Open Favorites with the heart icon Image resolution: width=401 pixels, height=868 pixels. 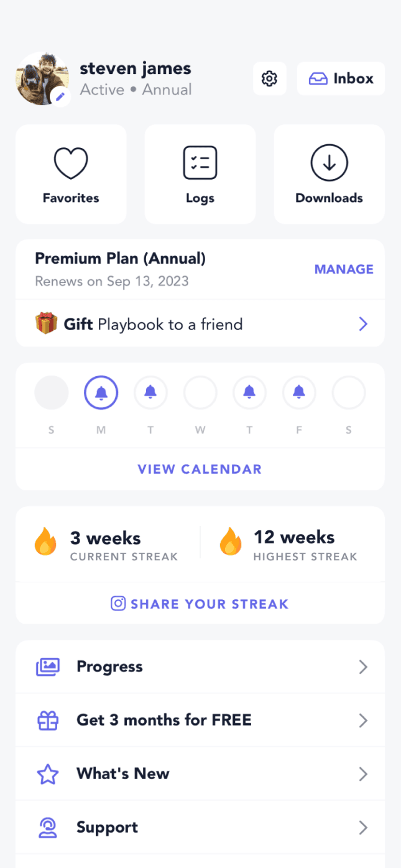[x=71, y=163]
